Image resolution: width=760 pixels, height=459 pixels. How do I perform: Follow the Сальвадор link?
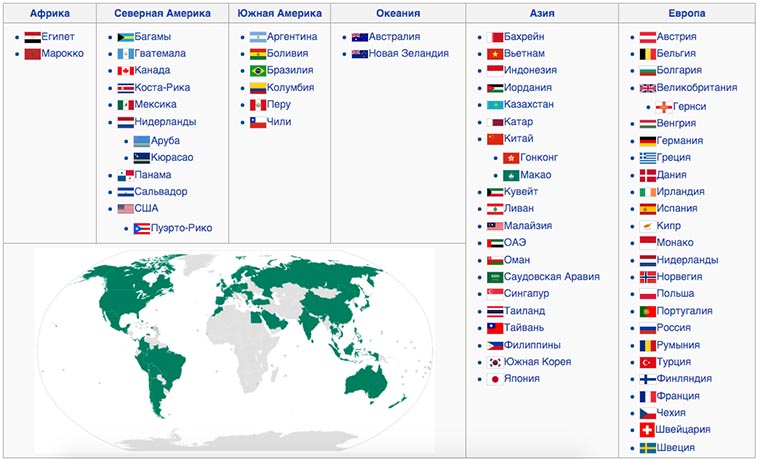click(161, 191)
